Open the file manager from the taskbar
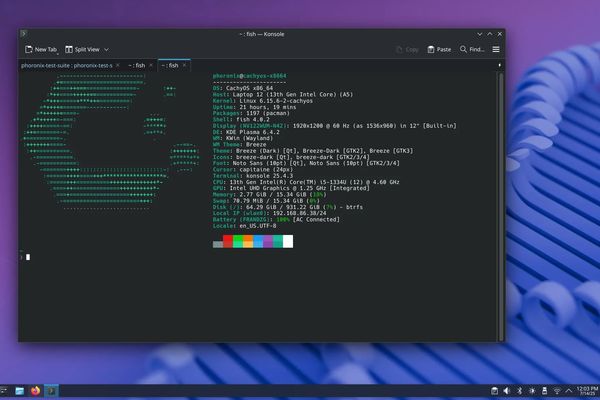This screenshot has height=400, width=600. [x=20, y=390]
